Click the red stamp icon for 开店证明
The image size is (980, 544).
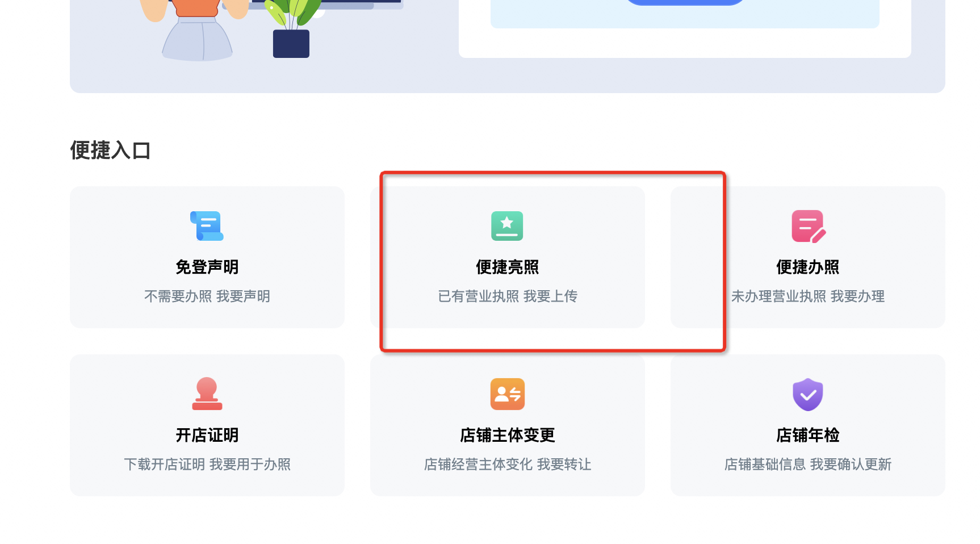pyautogui.click(x=207, y=394)
